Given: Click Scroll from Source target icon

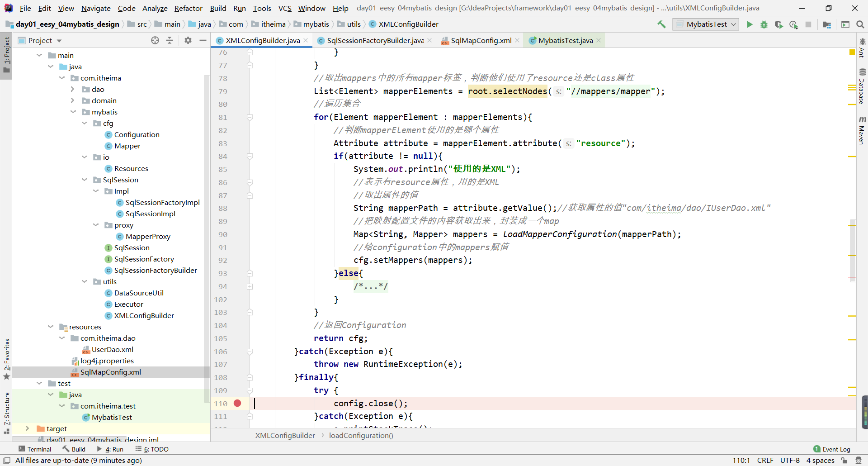Looking at the screenshot, I should [x=155, y=40].
